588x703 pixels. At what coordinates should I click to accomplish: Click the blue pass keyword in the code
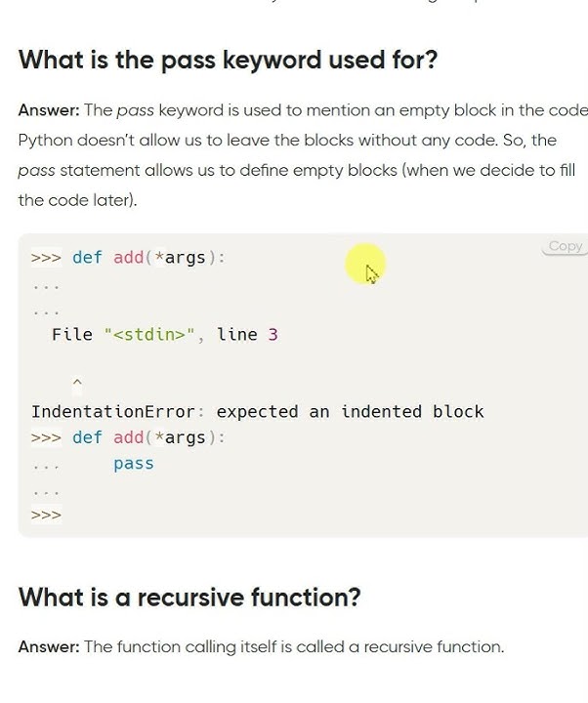click(133, 464)
